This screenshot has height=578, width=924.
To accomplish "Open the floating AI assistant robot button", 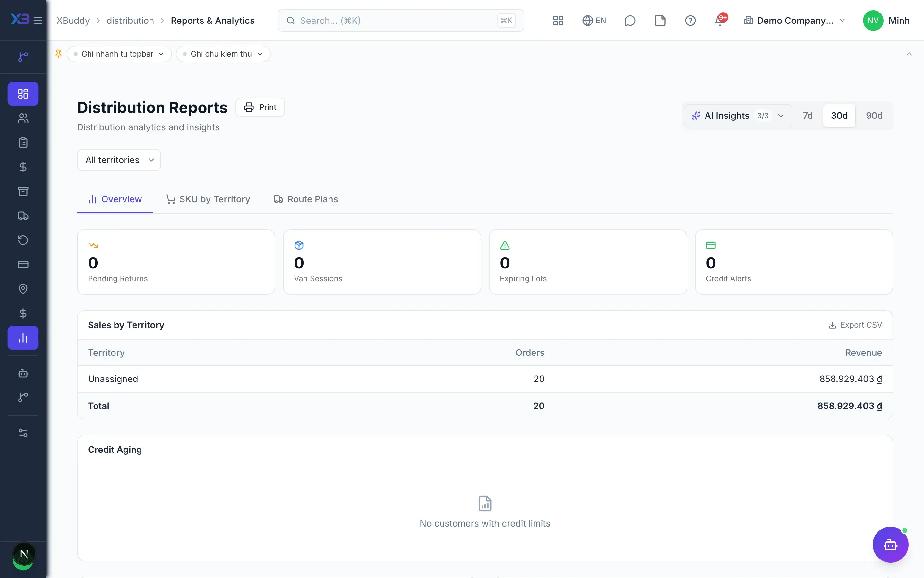I will (x=890, y=544).
